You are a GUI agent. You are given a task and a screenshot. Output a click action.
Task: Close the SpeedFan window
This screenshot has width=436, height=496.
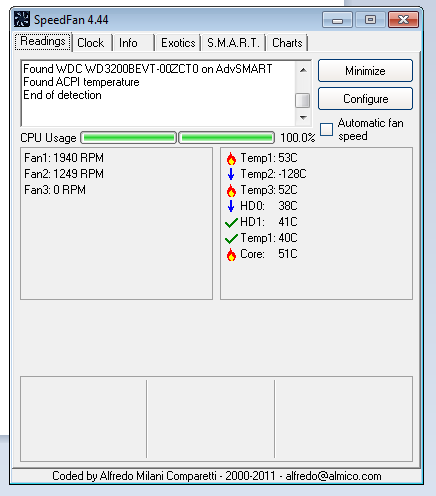point(403,20)
